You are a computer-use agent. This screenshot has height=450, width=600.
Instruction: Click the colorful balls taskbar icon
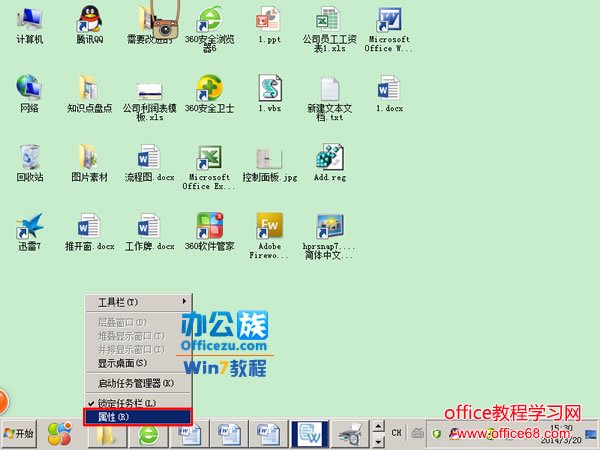tap(60, 434)
